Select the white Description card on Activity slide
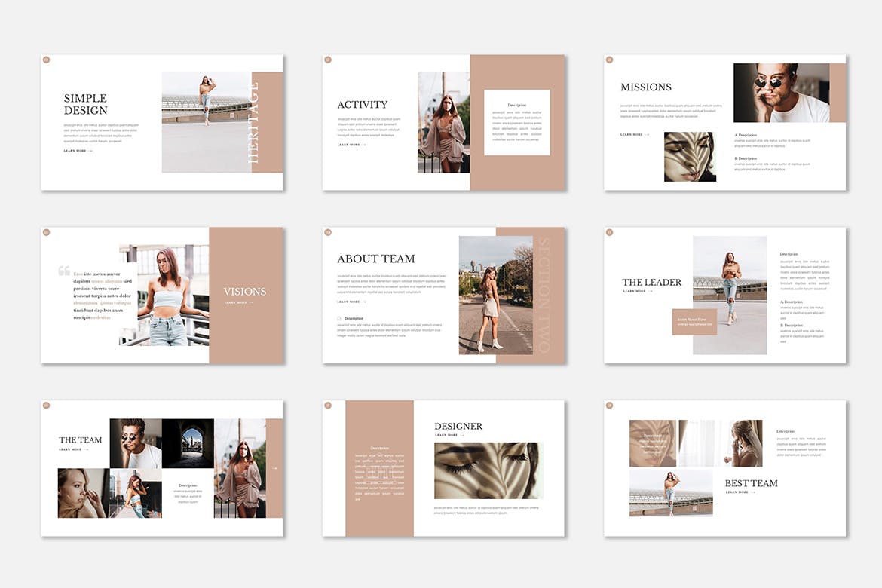The image size is (882, 588). click(516, 122)
